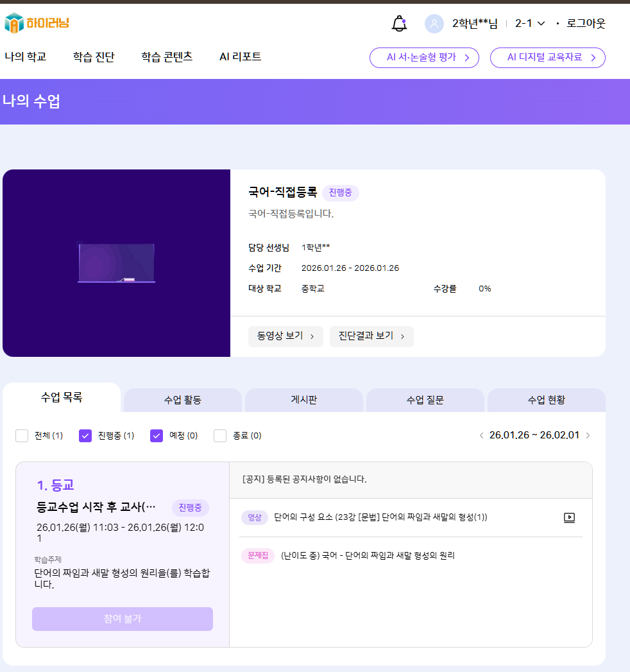
Task: Click the 영상 badge on lesson row
Action: coord(253,517)
